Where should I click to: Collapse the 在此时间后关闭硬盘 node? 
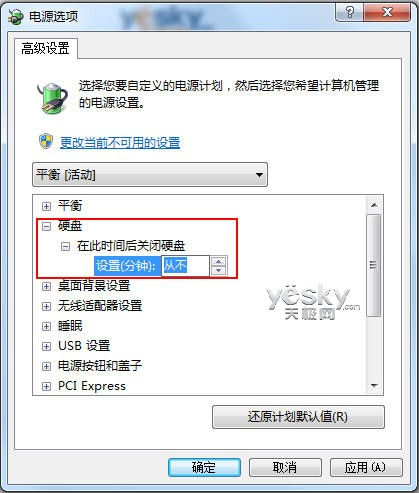pyautogui.click(x=65, y=247)
